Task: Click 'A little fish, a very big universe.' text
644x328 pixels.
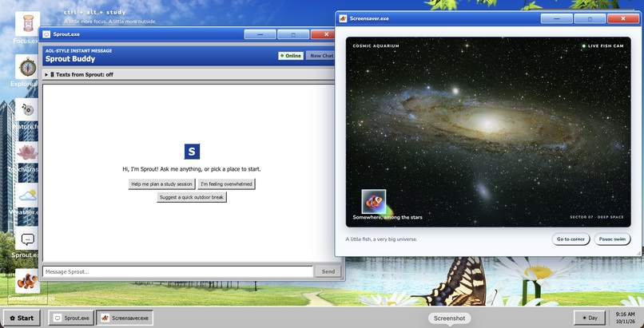Action: click(381, 239)
